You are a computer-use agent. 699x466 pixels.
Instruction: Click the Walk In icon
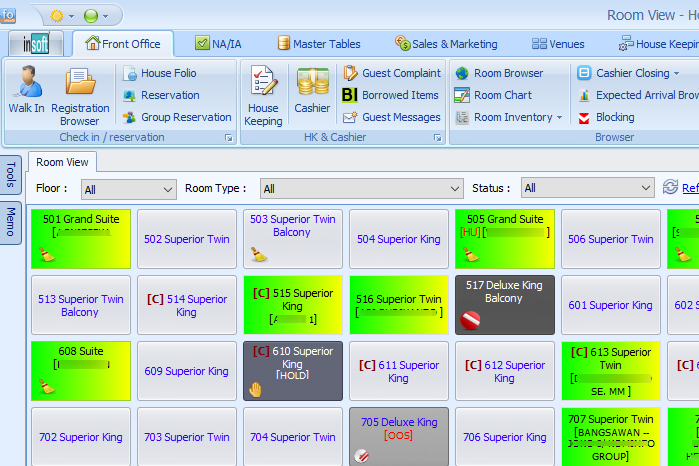click(27, 87)
